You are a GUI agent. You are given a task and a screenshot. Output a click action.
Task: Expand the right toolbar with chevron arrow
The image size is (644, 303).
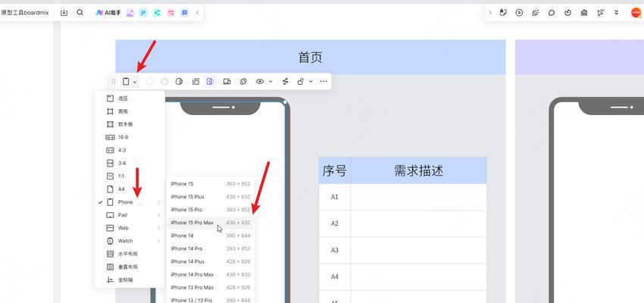[x=490, y=13]
